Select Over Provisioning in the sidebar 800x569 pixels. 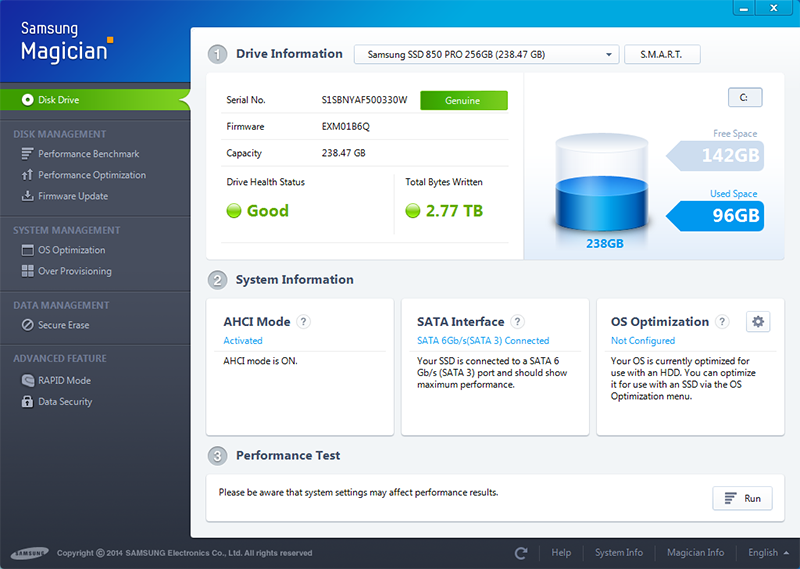pos(74,271)
